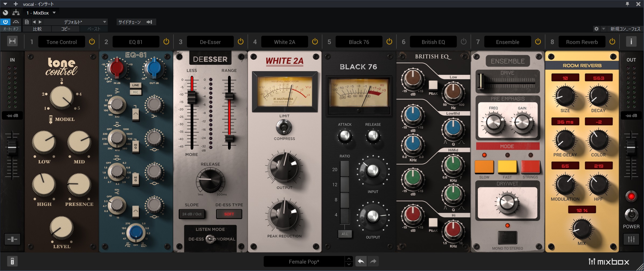Open the 1 - MixBox insert menu
This screenshot has width=644, height=271.
pos(41,13)
